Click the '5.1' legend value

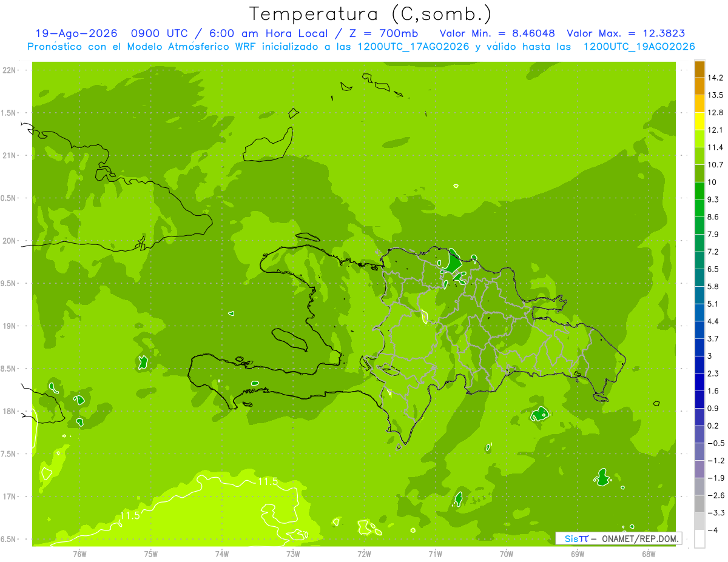(x=713, y=304)
